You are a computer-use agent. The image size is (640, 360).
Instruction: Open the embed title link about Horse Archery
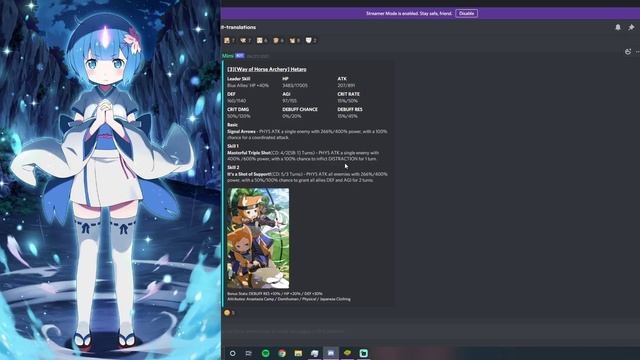point(267,69)
